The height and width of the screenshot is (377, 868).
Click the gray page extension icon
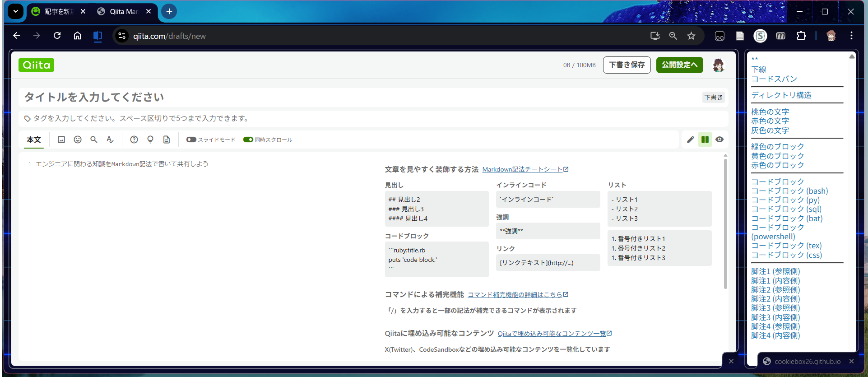740,36
